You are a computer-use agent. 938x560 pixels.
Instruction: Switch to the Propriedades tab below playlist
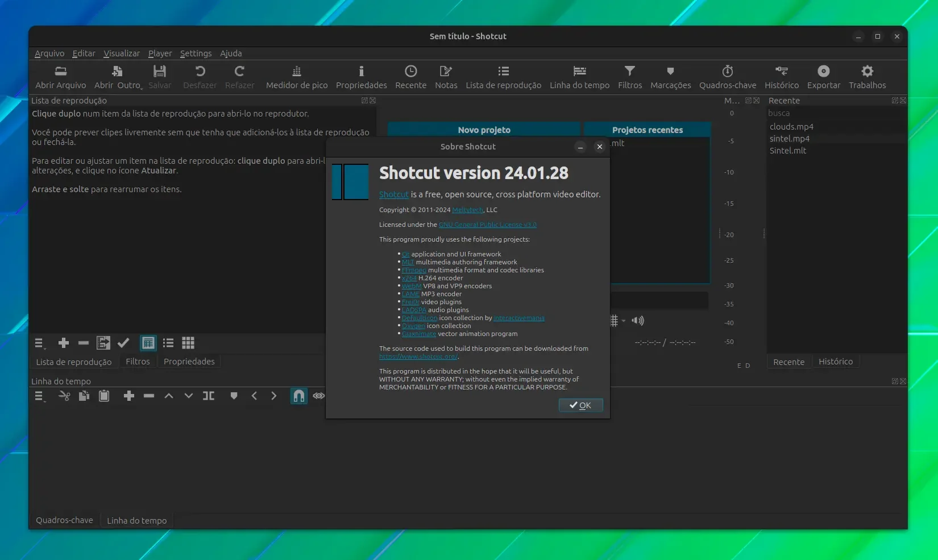click(189, 362)
